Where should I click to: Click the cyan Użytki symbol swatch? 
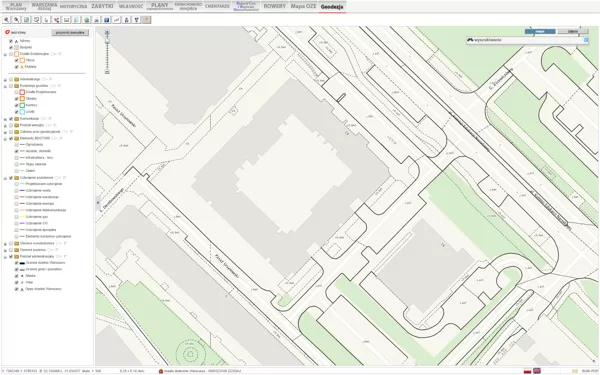[22, 112]
